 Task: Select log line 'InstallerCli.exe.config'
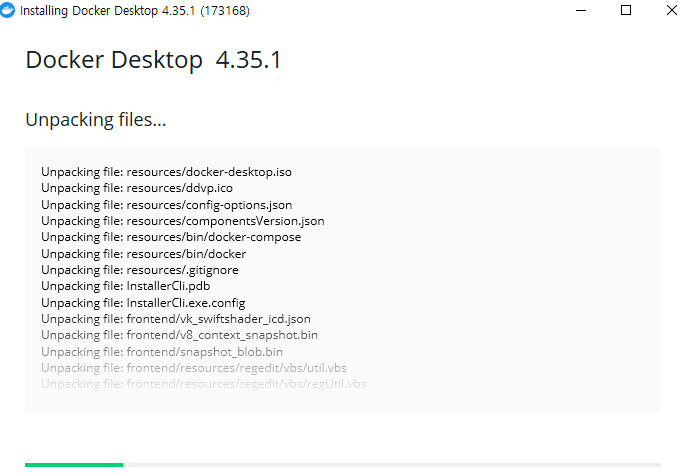pos(143,303)
